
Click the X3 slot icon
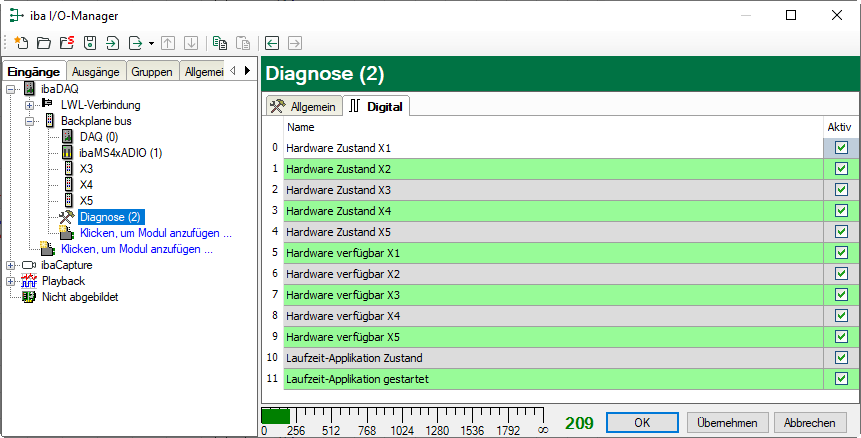(69, 168)
